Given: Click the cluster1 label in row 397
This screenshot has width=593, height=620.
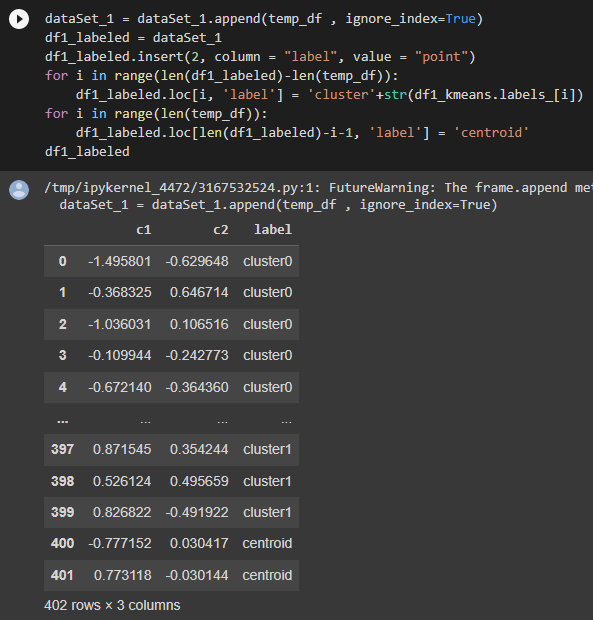Looking at the screenshot, I should [x=268, y=450].
